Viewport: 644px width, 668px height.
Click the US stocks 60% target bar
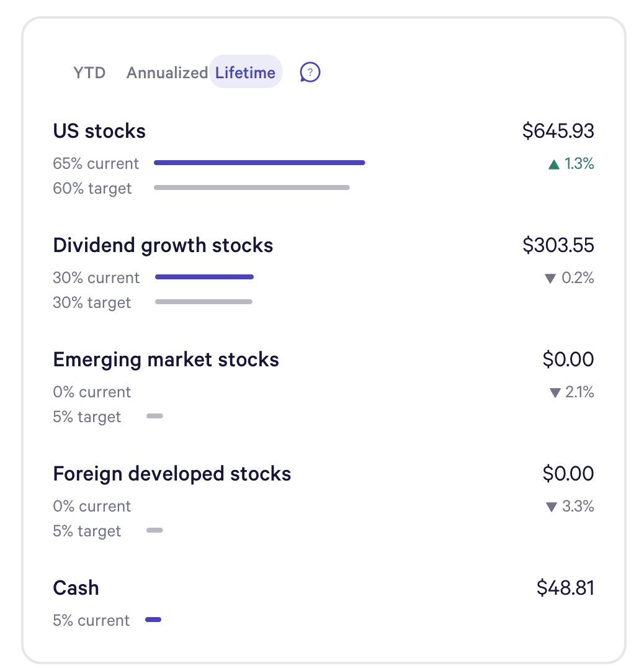point(252,187)
